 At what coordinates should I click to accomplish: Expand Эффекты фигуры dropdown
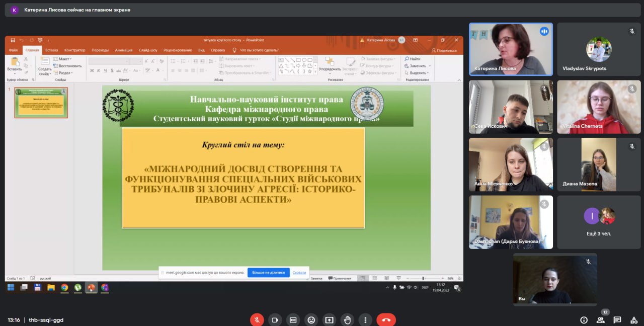[379, 73]
